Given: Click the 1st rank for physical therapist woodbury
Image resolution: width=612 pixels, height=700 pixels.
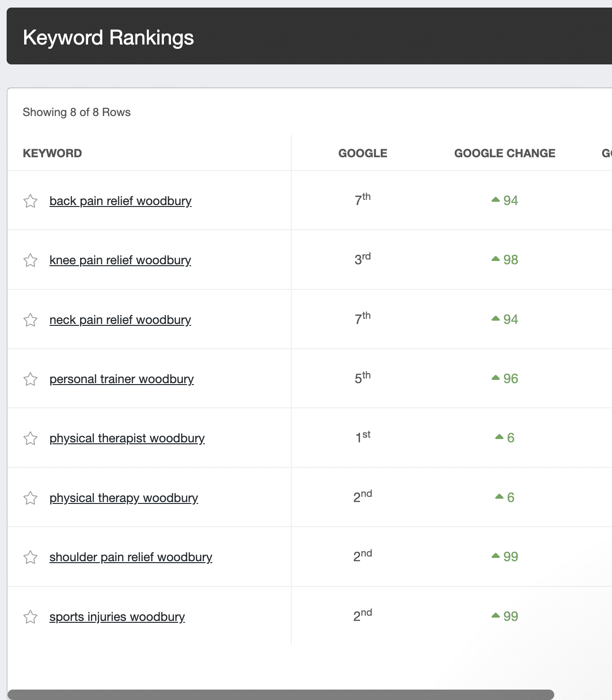Looking at the screenshot, I should click(x=363, y=437).
